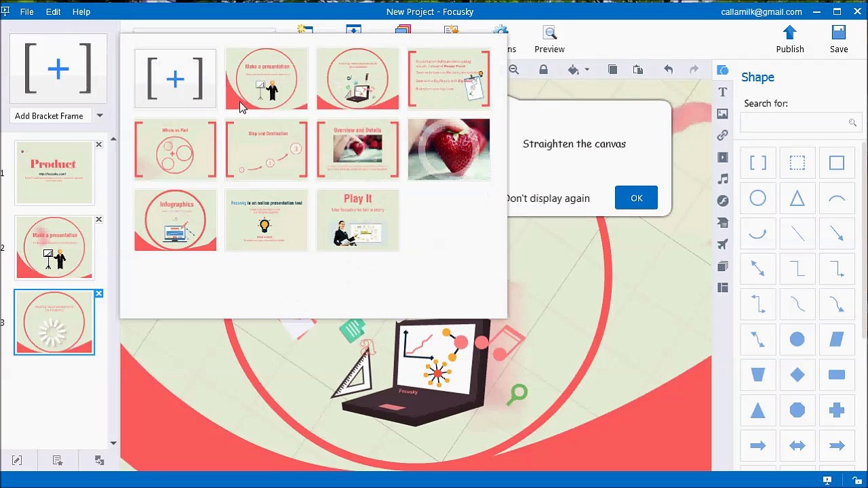Select the Video tool in sidebar

click(x=723, y=157)
